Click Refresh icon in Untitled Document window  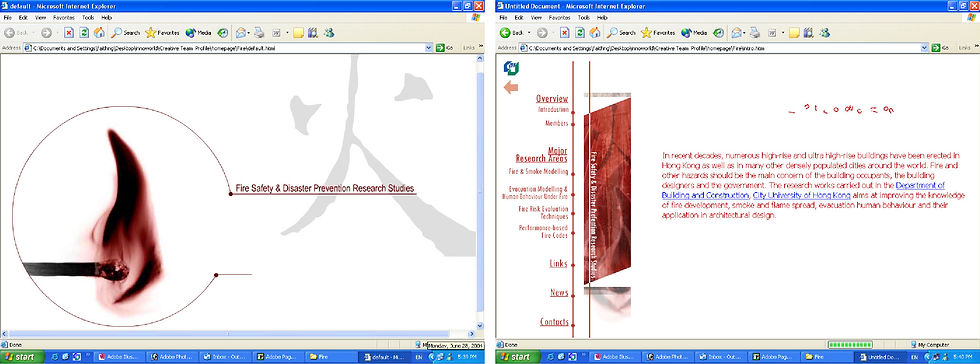(580, 33)
